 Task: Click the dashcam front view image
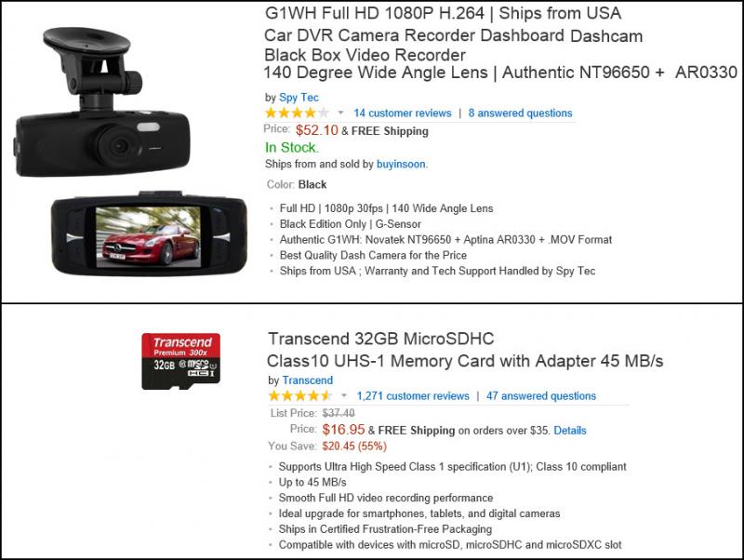pyautogui.click(x=102, y=102)
